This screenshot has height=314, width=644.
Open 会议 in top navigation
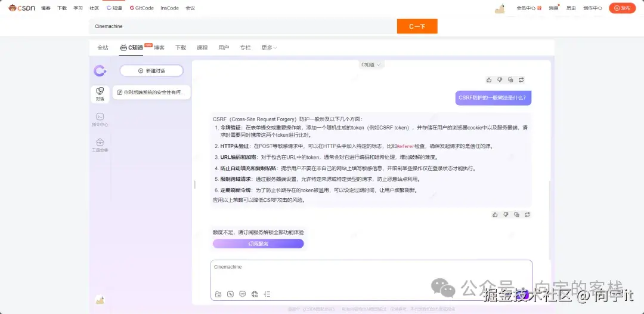pyautogui.click(x=190, y=8)
